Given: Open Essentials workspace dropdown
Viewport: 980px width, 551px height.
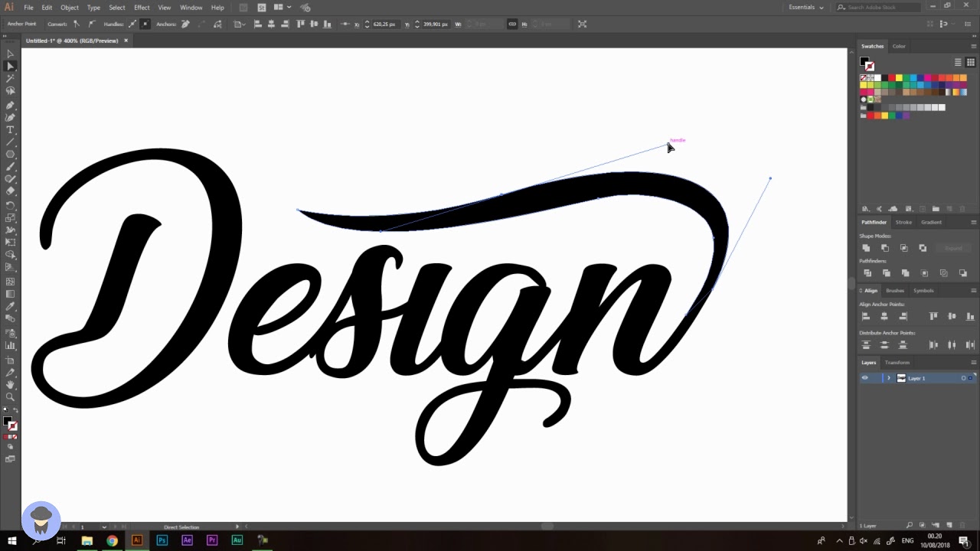Looking at the screenshot, I should pos(806,7).
